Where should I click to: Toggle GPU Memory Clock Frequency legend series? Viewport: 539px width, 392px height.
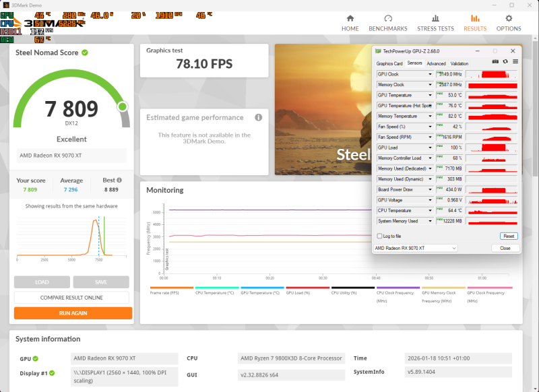click(443, 294)
